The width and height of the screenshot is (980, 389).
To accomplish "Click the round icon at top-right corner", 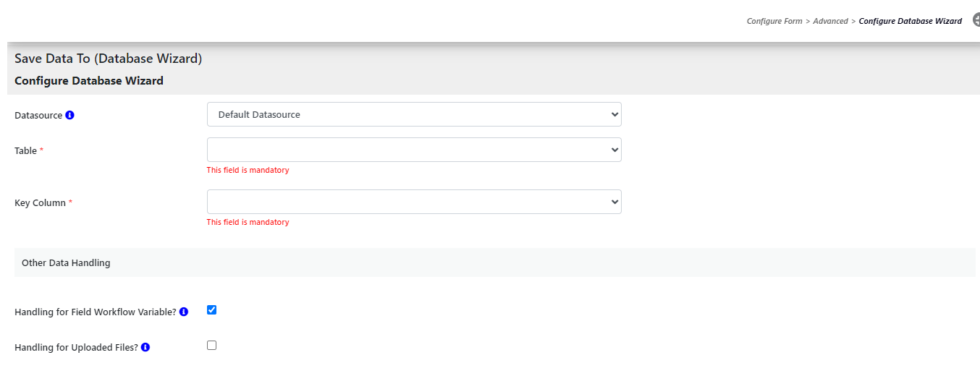I will click(x=976, y=20).
